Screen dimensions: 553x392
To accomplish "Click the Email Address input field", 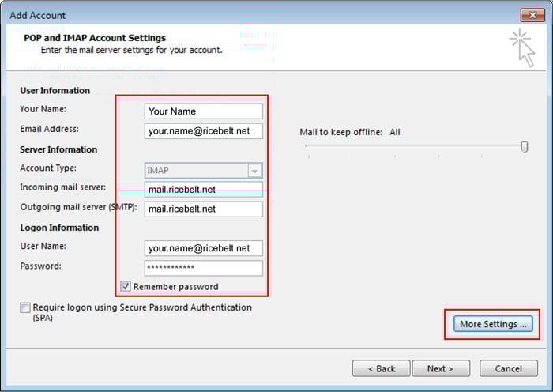I will pyautogui.click(x=203, y=131).
